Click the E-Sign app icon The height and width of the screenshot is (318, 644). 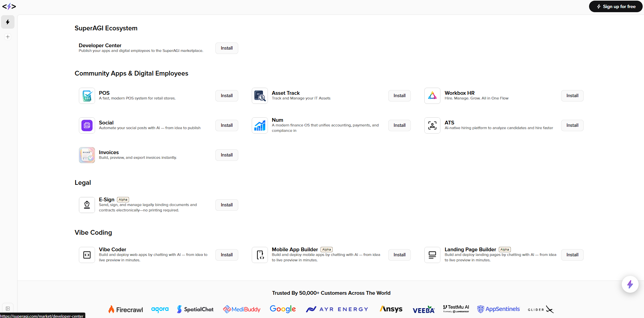(87, 205)
